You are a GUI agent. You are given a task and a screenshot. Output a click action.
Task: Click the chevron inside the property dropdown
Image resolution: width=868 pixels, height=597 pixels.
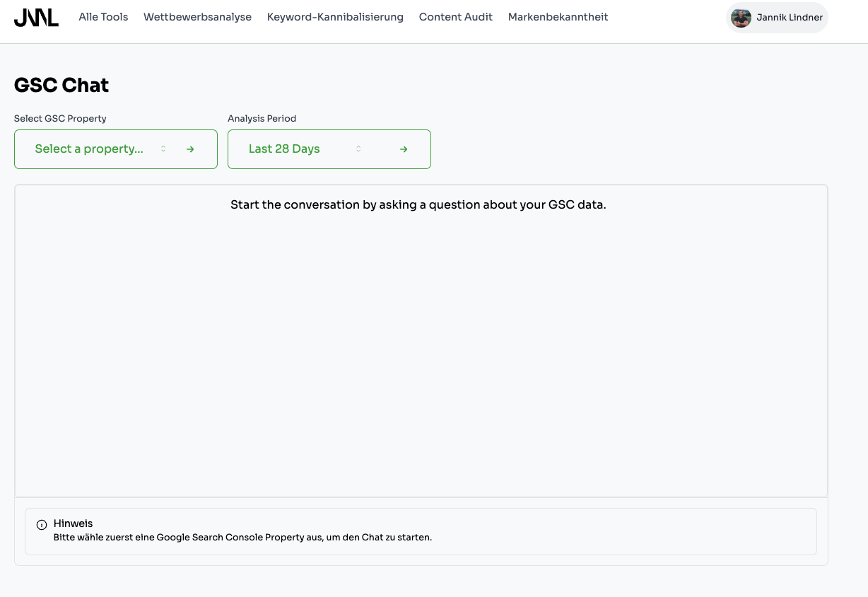click(x=163, y=149)
